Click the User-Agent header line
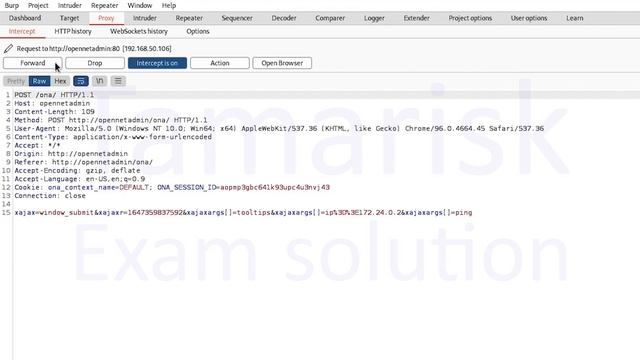The width and height of the screenshot is (640, 360). tap(279, 129)
